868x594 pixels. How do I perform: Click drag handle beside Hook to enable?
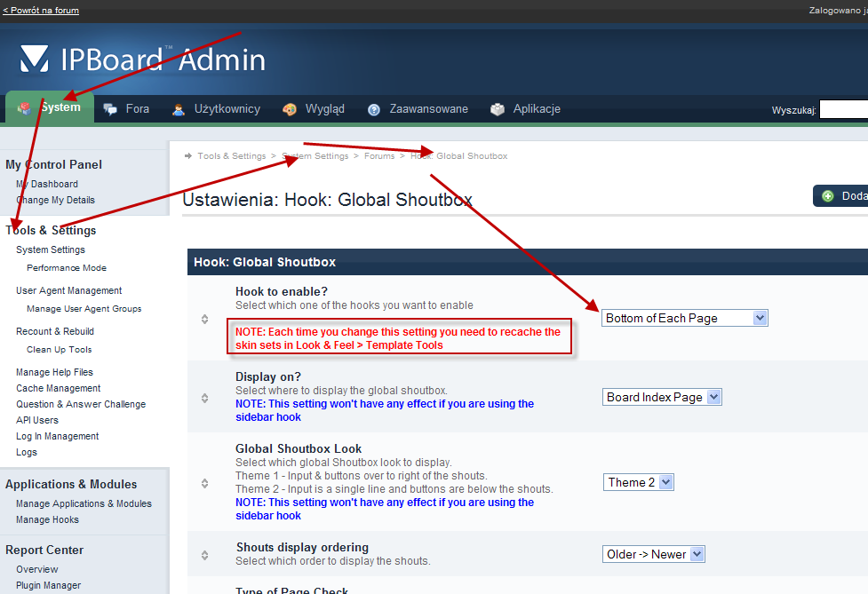tap(204, 319)
